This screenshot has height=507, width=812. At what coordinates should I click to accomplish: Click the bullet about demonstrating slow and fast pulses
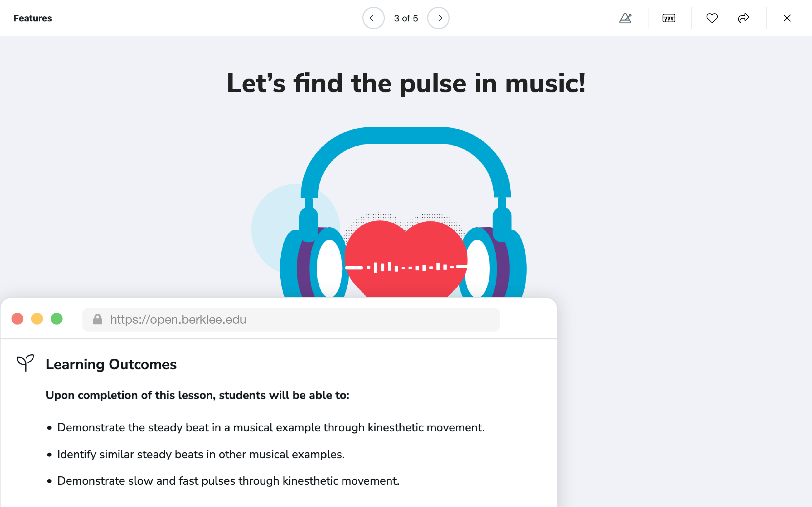(228, 481)
